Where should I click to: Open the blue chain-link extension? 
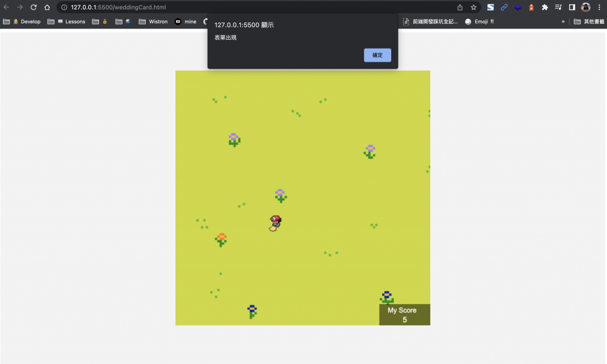click(x=504, y=7)
